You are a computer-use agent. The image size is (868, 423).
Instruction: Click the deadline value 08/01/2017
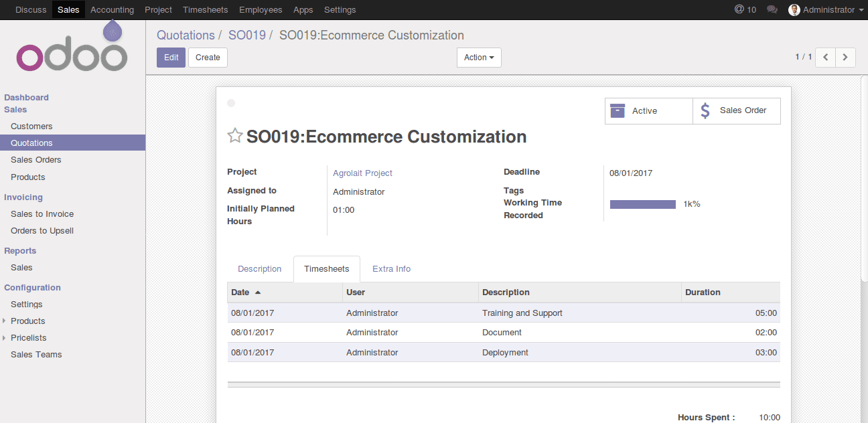coord(631,173)
